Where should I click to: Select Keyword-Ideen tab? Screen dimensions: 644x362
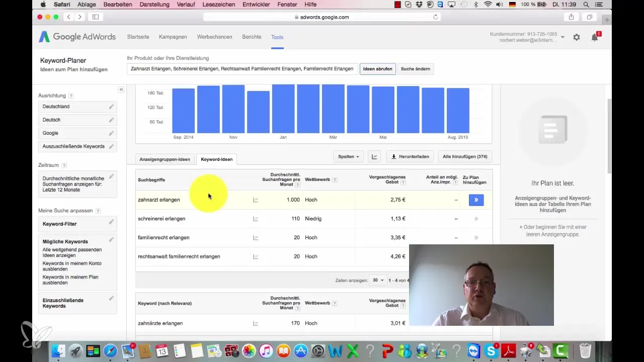pos(217,159)
